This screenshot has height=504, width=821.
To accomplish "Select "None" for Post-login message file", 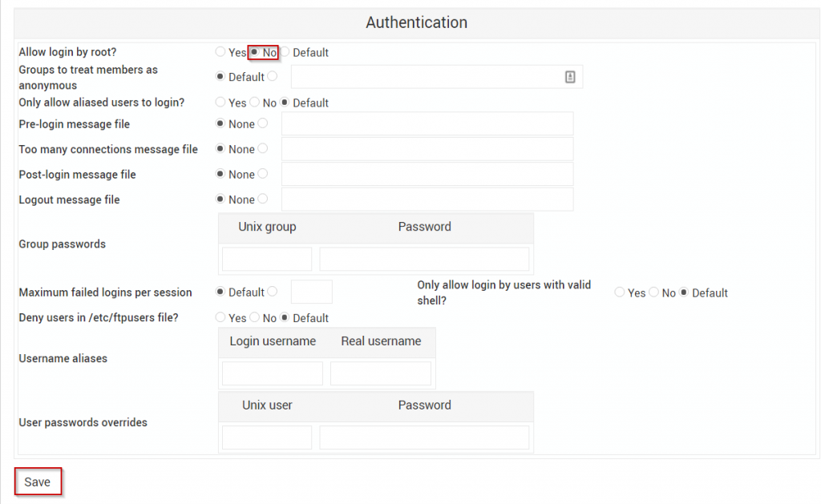I will (x=221, y=174).
